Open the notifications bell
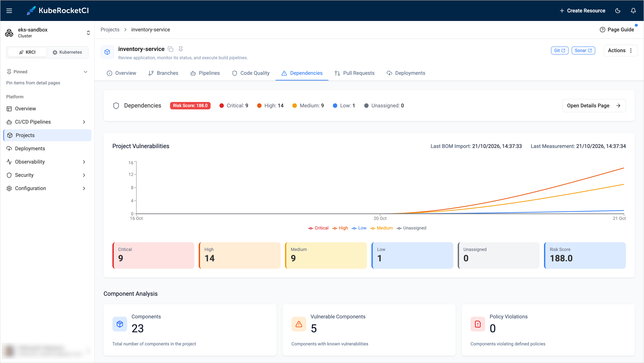644x363 pixels. (633, 11)
